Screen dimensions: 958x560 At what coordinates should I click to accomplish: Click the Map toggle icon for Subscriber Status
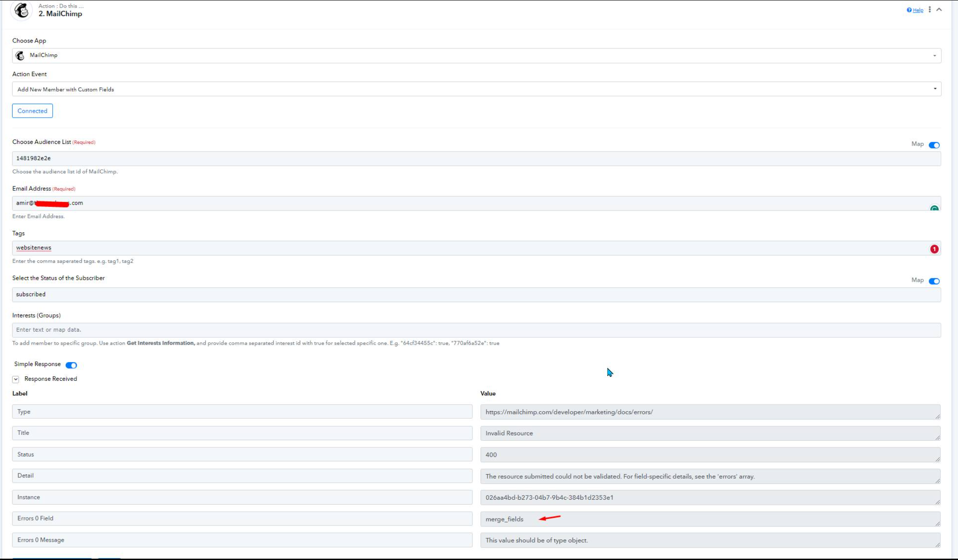[935, 280]
